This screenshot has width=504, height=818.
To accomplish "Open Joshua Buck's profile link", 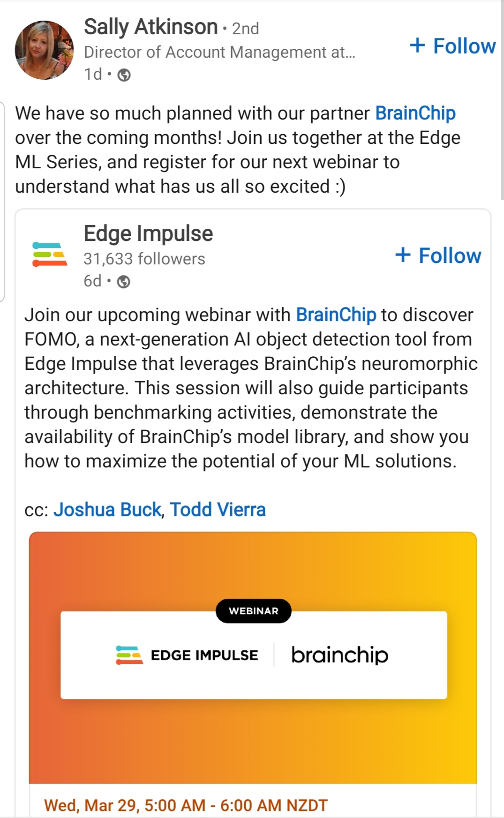I will (x=107, y=510).
